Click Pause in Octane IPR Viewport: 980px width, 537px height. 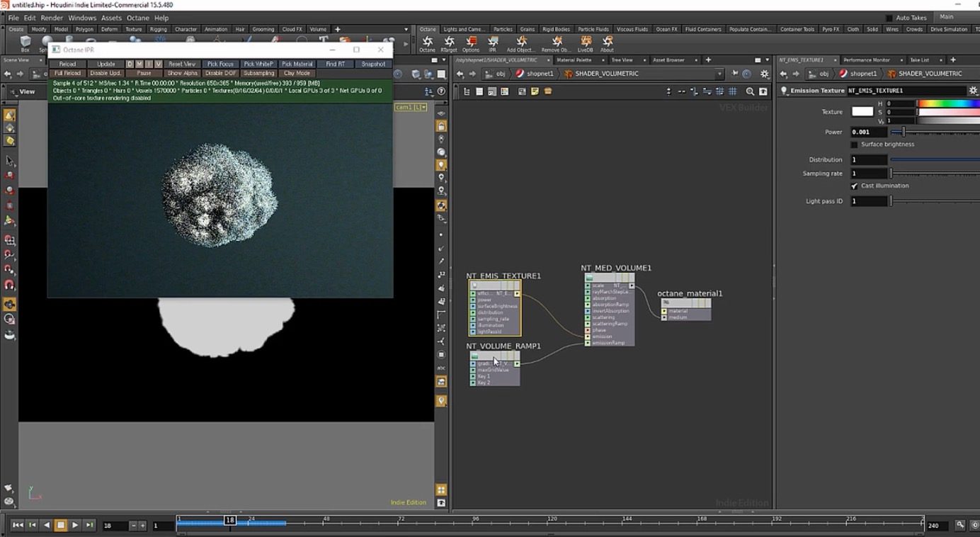(x=144, y=73)
